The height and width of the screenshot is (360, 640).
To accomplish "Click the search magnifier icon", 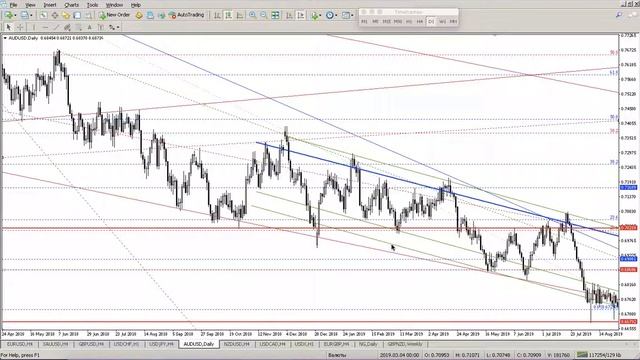I will pyautogui.click(x=619, y=15).
